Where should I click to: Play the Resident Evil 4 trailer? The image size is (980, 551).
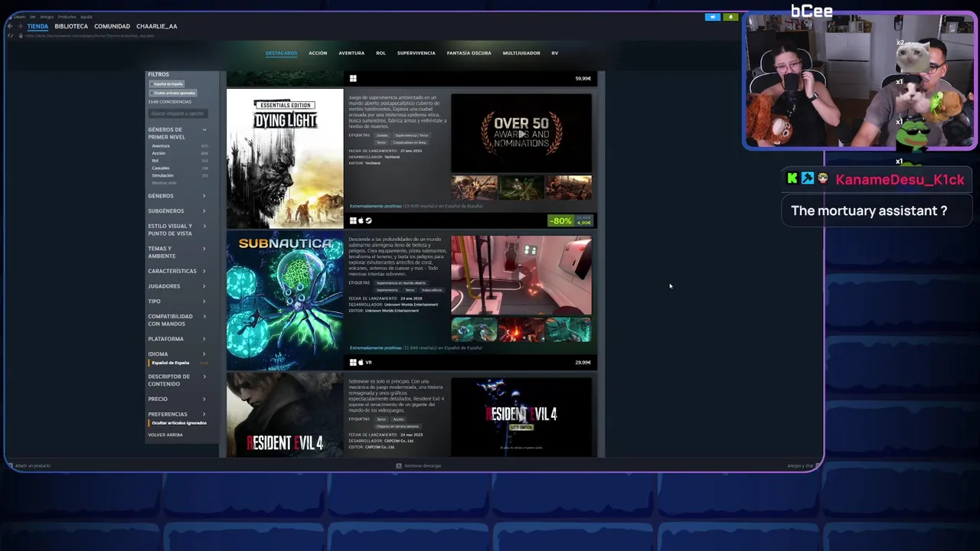[x=521, y=417]
